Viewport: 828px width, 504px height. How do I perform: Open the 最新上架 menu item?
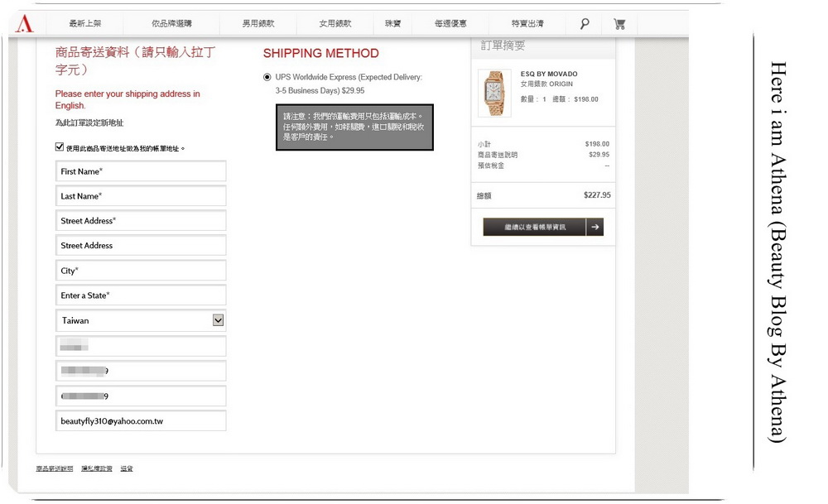pyautogui.click(x=85, y=23)
